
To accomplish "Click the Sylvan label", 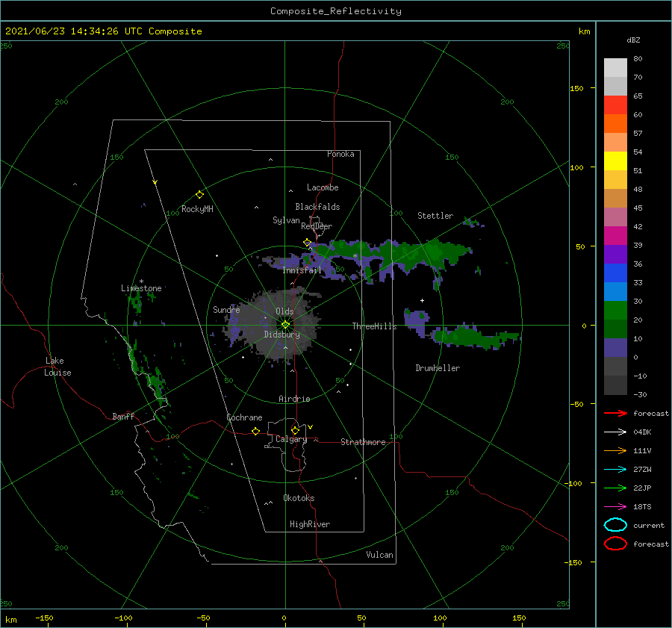I will (286, 220).
